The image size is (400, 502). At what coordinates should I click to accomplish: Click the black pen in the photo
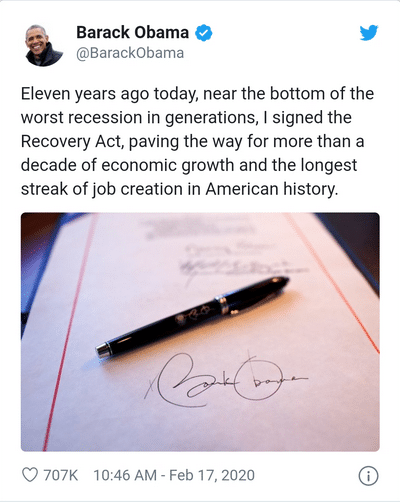coord(192,317)
